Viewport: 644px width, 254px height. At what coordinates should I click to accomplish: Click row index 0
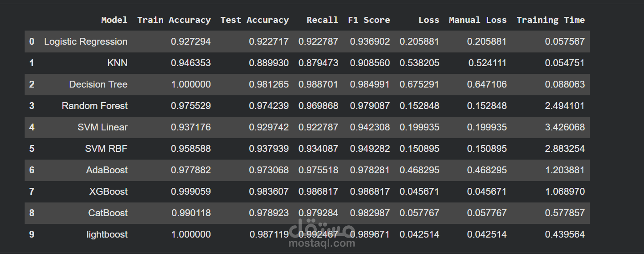click(31, 41)
